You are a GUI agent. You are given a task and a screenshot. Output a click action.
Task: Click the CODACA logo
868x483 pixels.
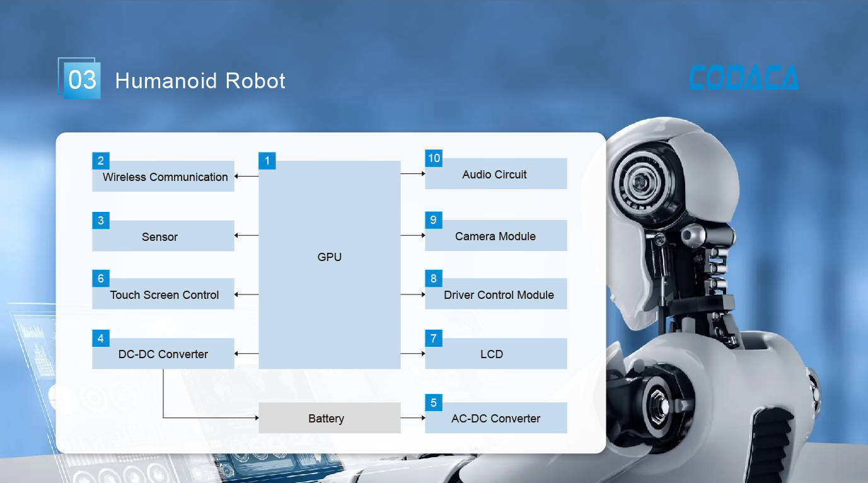coord(744,78)
